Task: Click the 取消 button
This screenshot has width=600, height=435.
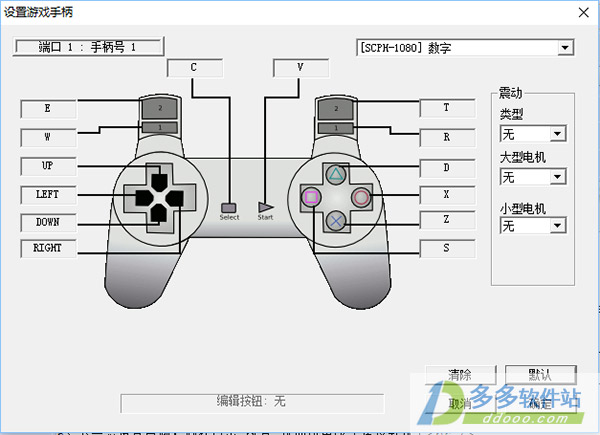Action: pos(461,403)
